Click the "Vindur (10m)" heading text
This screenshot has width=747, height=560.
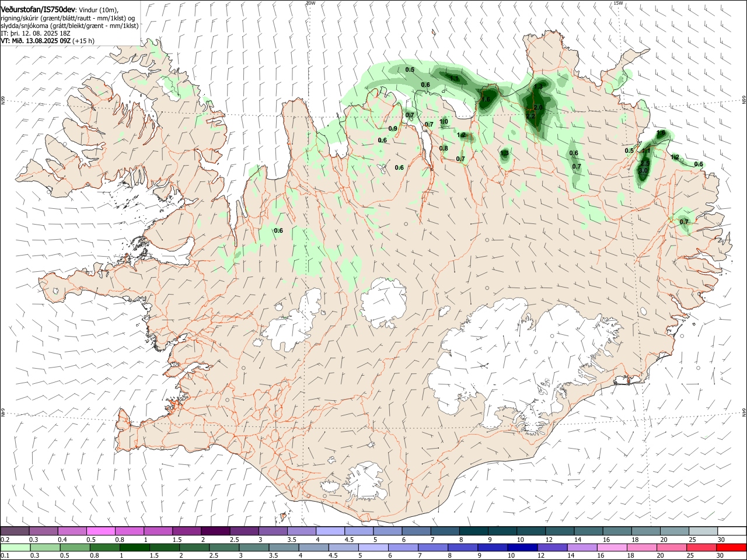click(98, 10)
